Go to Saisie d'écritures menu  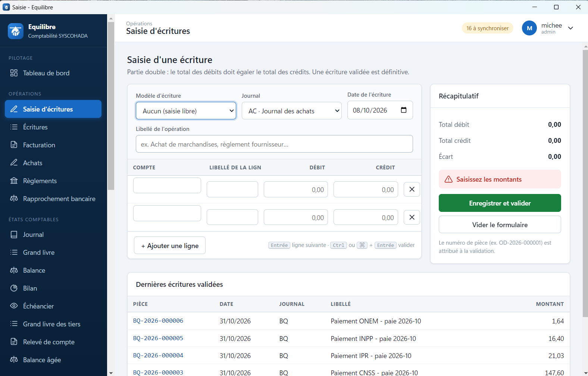[53, 109]
